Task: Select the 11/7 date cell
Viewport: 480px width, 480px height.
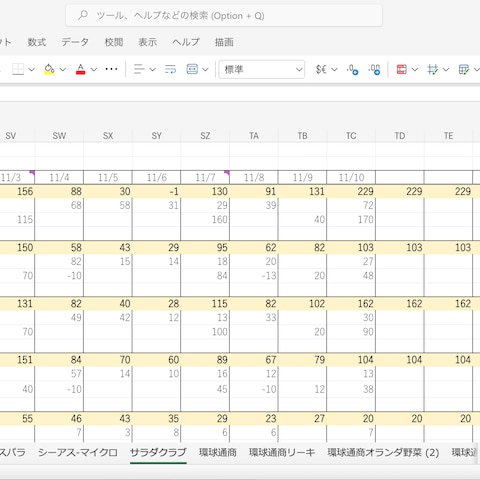Action: click(205, 177)
